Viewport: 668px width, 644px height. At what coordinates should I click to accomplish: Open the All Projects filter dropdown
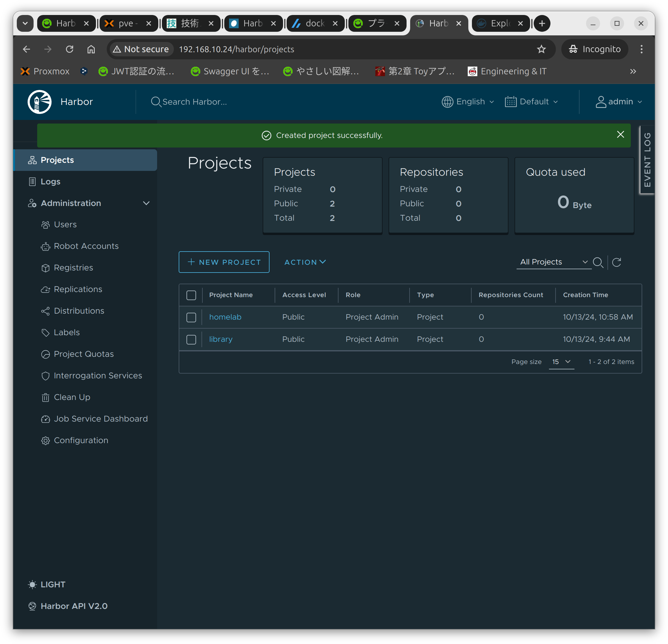[553, 262]
